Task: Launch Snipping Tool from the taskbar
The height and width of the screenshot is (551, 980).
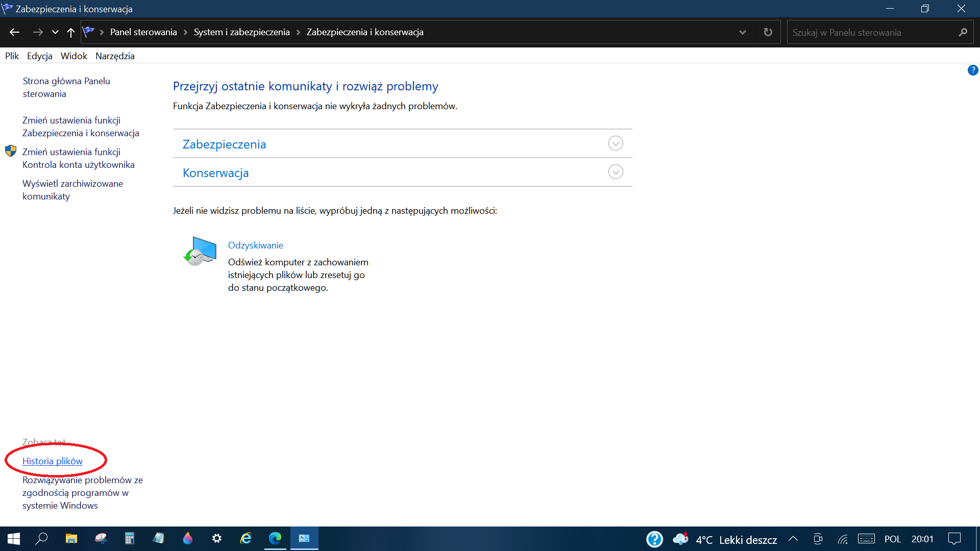Action: tap(101, 538)
